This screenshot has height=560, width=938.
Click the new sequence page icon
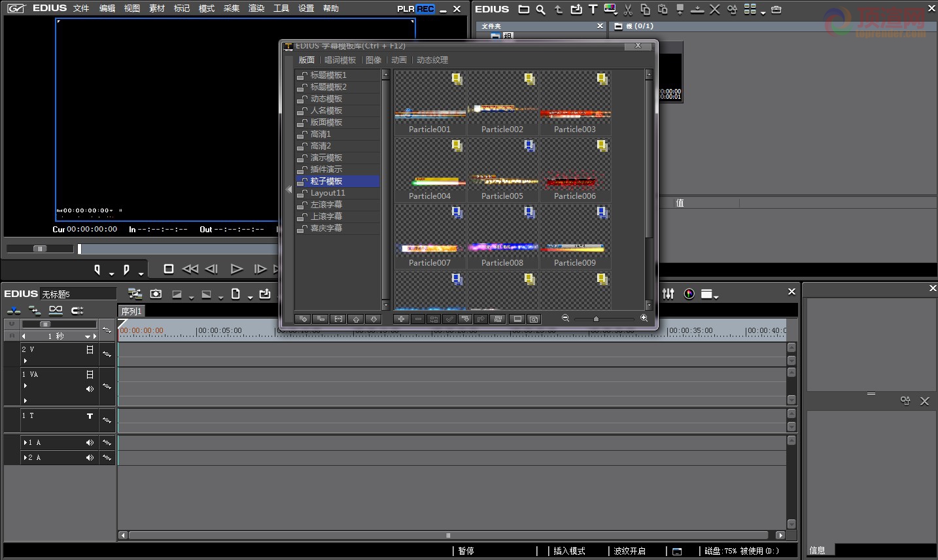pyautogui.click(x=236, y=294)
